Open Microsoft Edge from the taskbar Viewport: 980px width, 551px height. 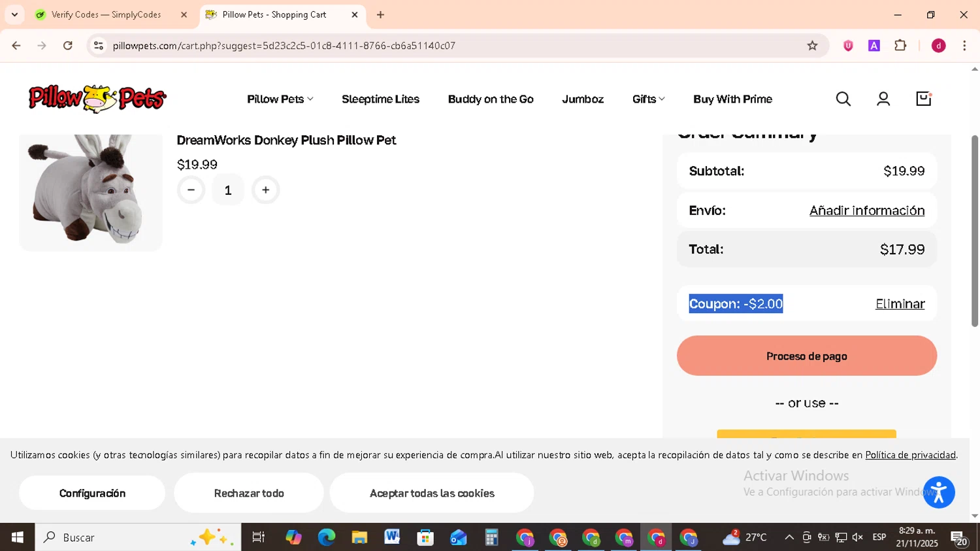326,537
